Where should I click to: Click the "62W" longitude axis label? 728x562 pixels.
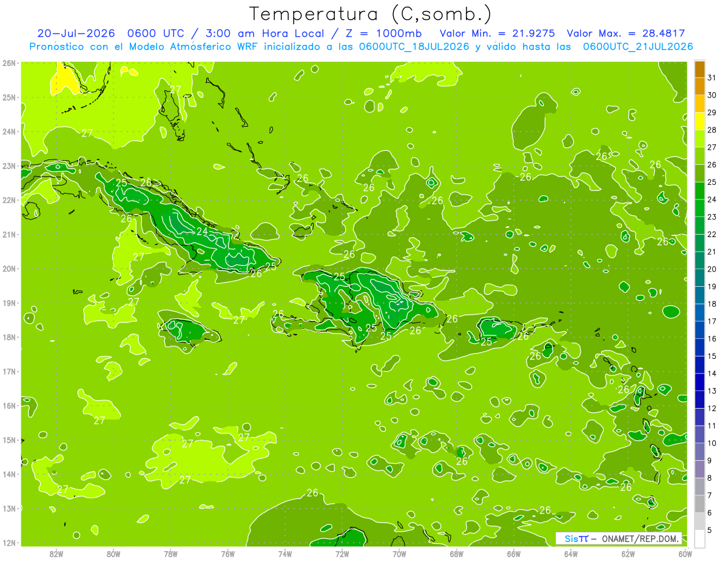tap(628, 554)
